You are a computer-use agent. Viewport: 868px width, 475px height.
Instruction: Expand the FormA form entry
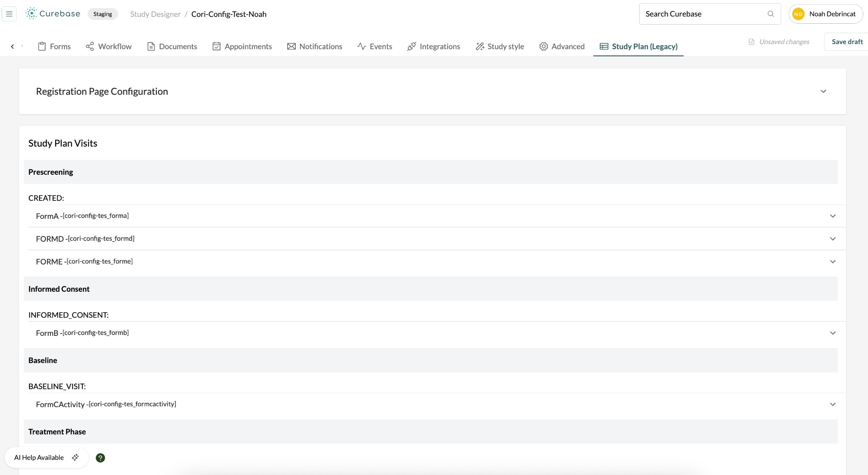coord(832,216)
